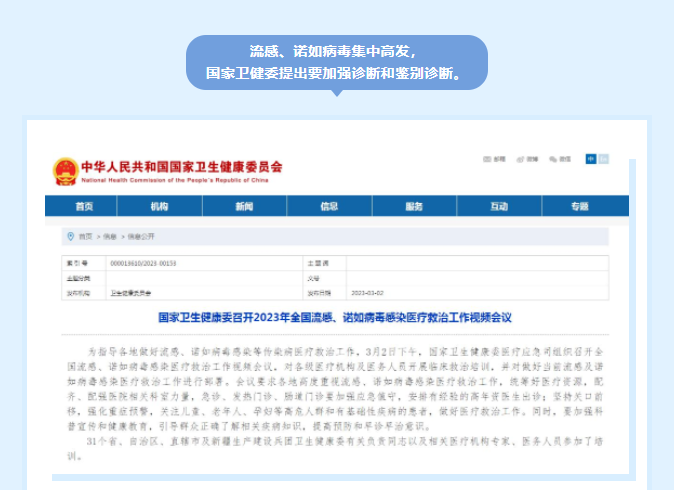Viewport: 674px width, 490px height.
Task: Open the 邮箱 mail icon link
Action: (x=489, y=159)
